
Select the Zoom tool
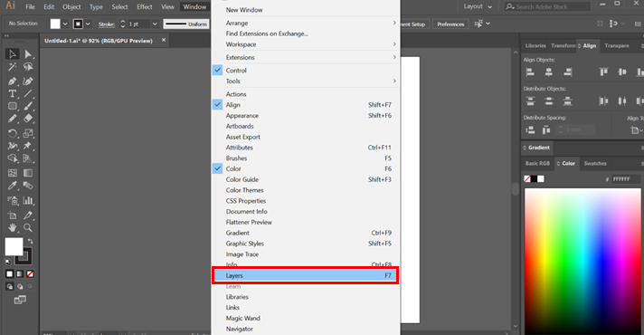coord(28,227)
